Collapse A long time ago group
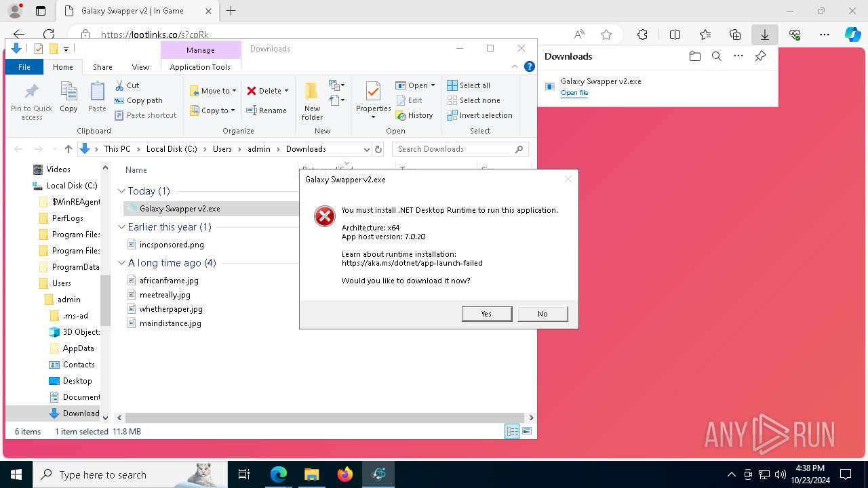The image size is (868, 488). 122,263
